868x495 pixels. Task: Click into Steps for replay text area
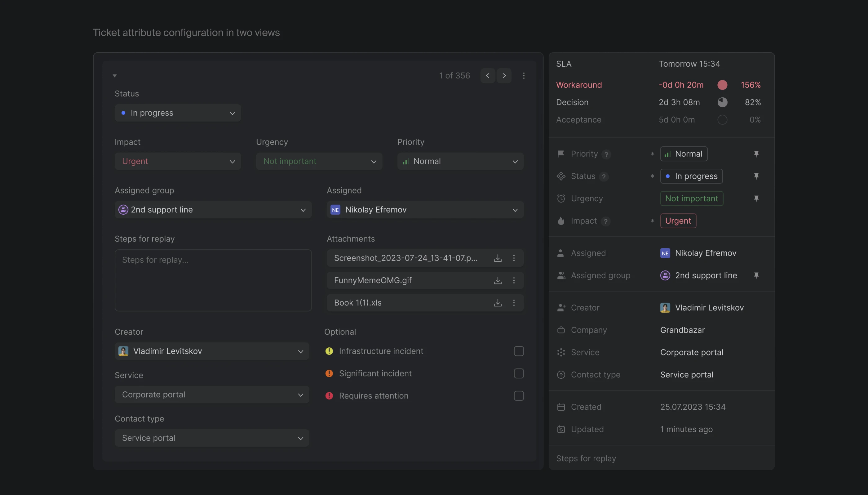click(213, 280)
